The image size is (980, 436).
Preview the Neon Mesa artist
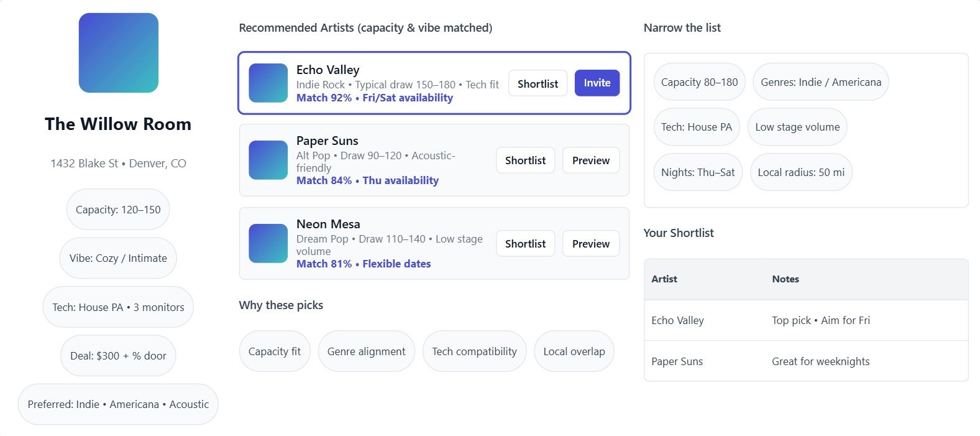coord(590,244)
